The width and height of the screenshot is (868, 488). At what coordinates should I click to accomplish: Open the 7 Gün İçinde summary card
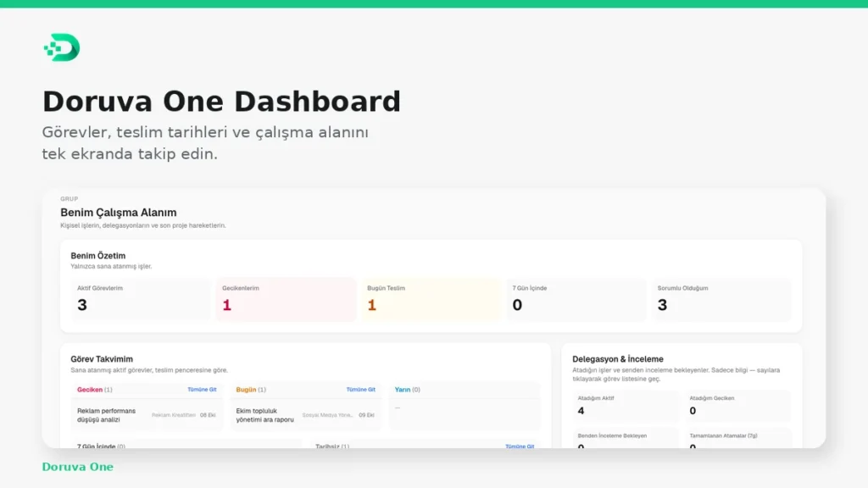tap(576, 299)
